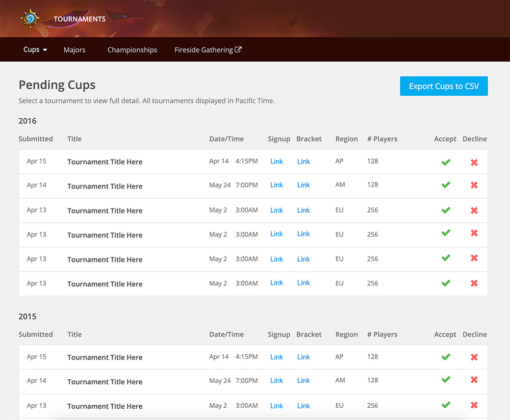510x420 pixels.
Task: Select the tournament title submitted Apr 14
Action: (105, 186)
